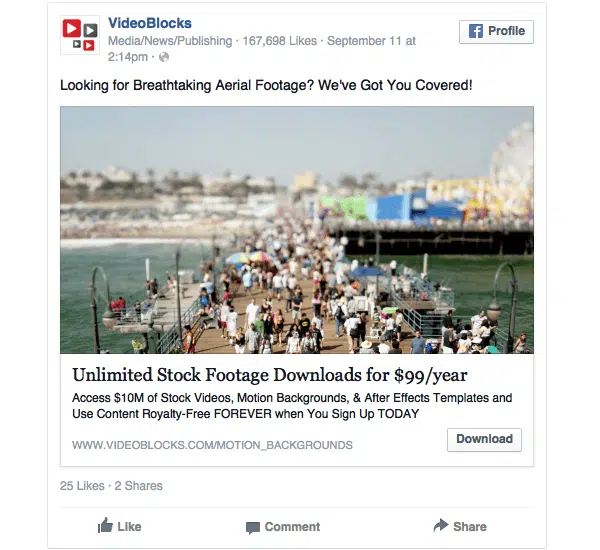600x550 pixels.
Task: Click the Share arrow icon
Action: point(441,525)
